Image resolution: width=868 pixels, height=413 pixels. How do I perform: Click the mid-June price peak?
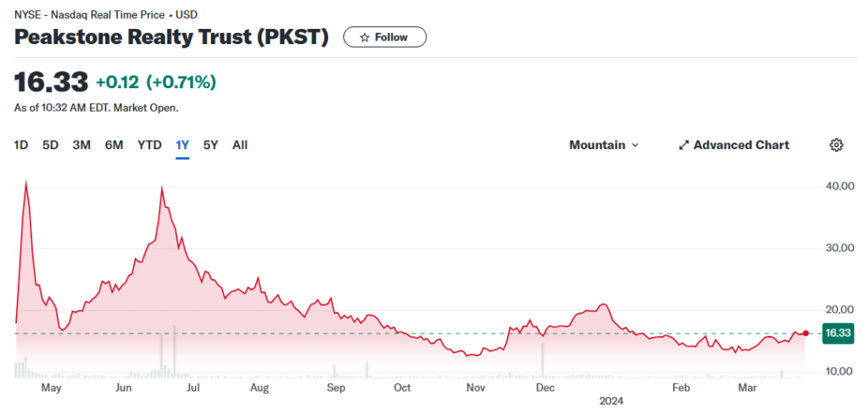point(161,188)
